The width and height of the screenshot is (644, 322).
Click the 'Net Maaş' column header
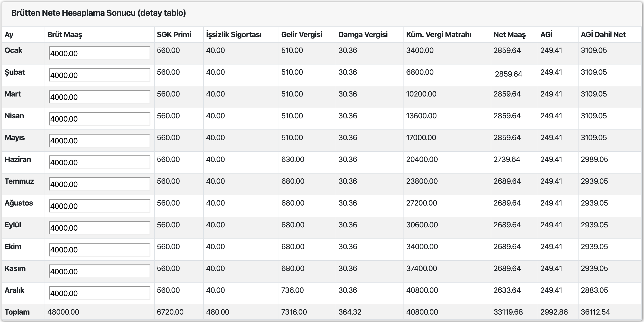coord(510,35)
